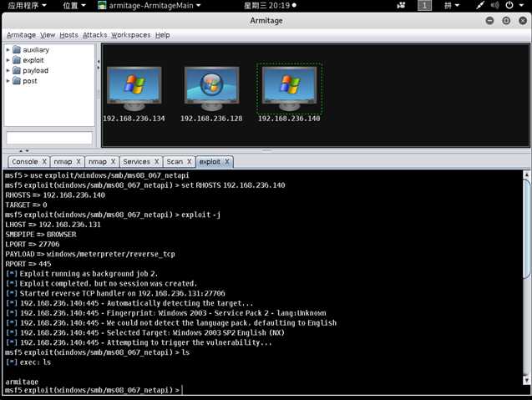Viewport: 532px width, 400px height.
Task: Close the Console tab
Action: [x=44, y=162]
